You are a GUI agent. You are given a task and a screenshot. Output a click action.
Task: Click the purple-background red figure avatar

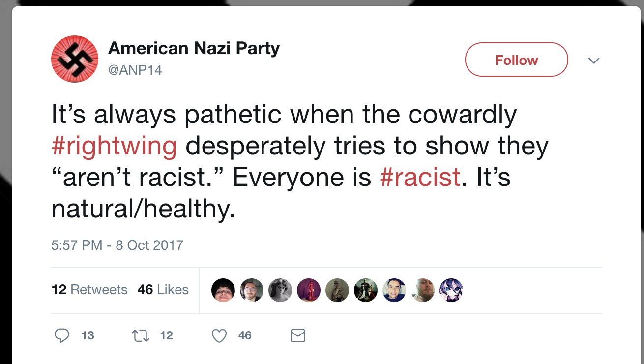pos(309,290)
